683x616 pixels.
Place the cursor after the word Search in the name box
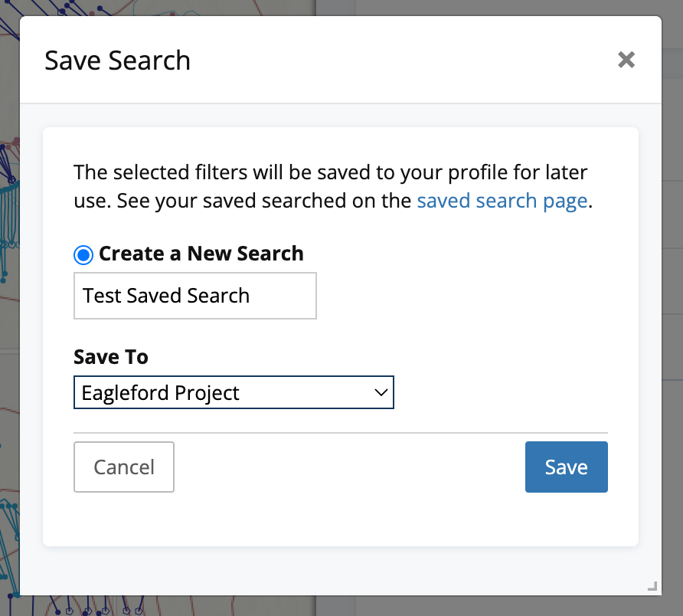coord(250,296)
